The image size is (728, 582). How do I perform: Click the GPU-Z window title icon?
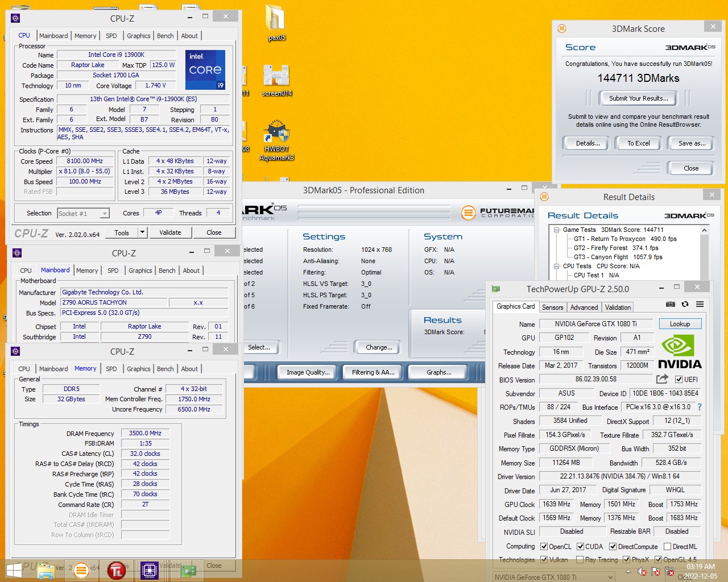[495, 289]
